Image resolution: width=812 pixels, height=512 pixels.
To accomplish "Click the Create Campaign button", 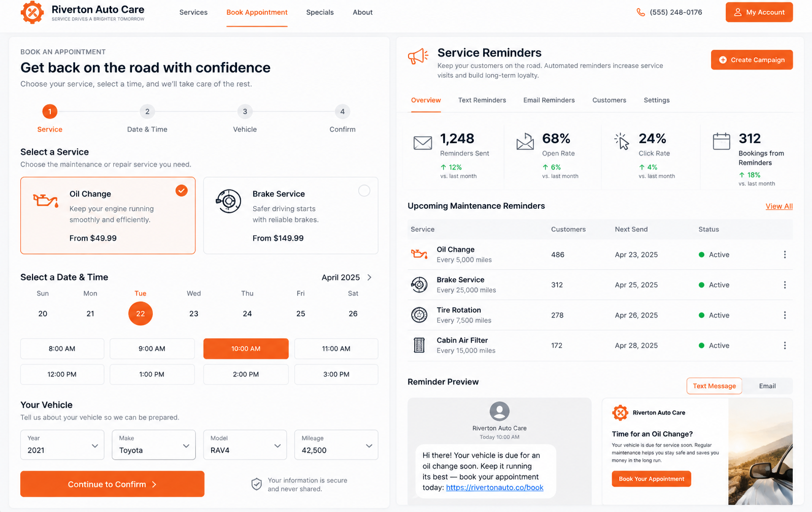I will pyautogui.click(x=752, y=60).
